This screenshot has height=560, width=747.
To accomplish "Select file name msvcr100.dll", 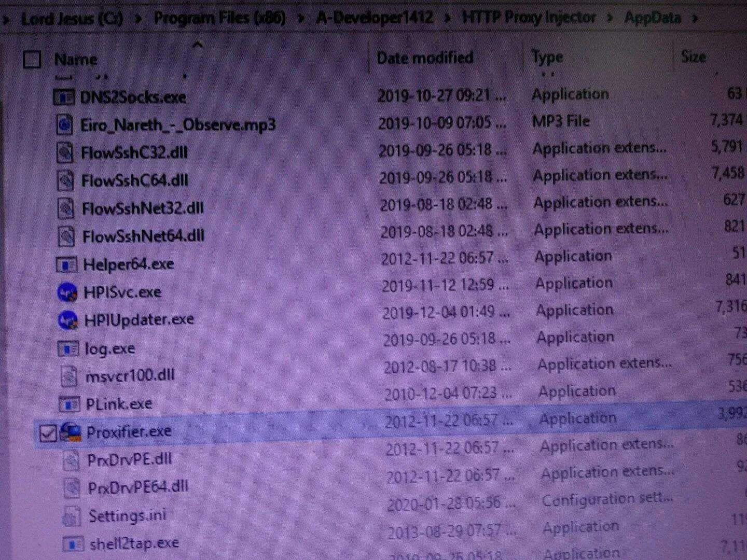I will pyautogui.click(x=130, y=375).
